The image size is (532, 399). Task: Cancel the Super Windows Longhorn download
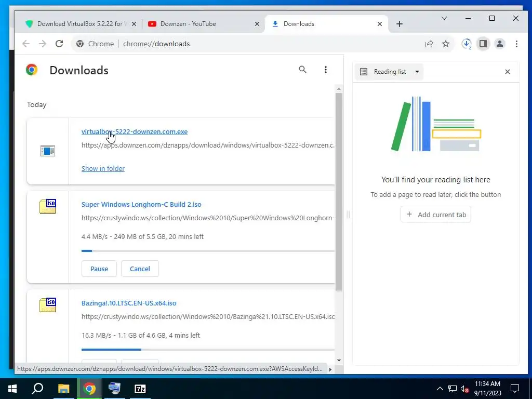(140, 269)
